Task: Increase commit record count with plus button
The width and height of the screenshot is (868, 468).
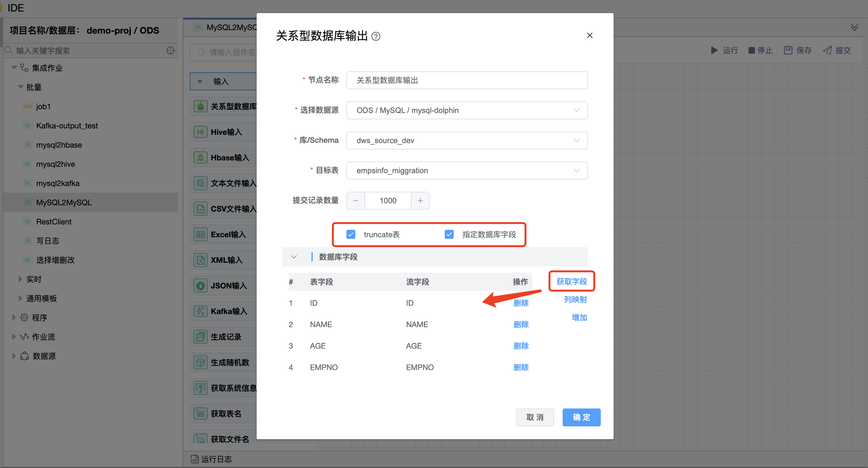Action: (x=420, y=201)
